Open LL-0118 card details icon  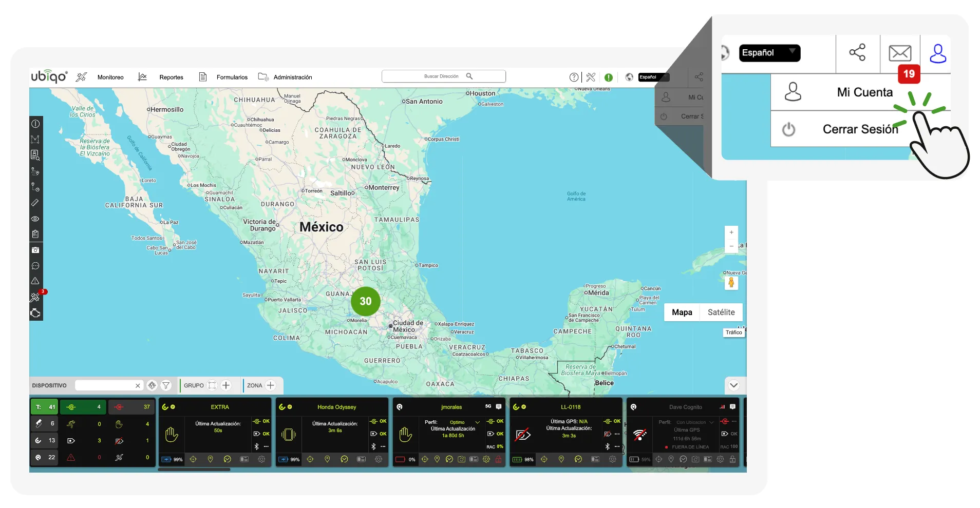click(595, 459)
